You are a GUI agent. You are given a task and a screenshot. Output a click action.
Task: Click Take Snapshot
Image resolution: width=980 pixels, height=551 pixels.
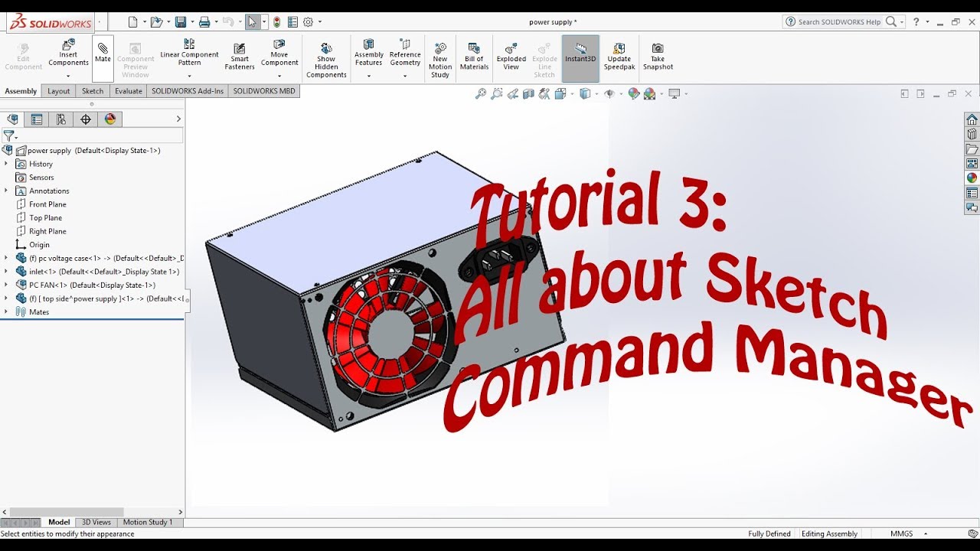click(658, 57)
